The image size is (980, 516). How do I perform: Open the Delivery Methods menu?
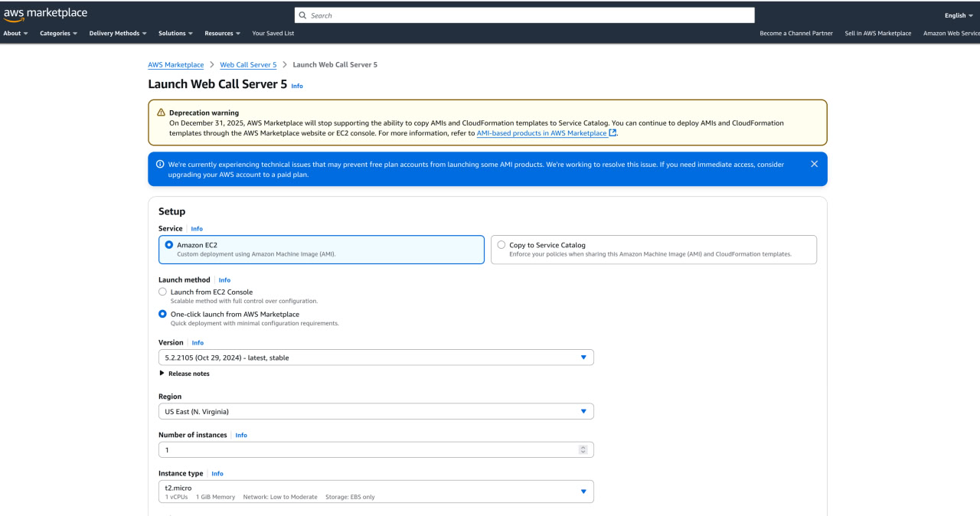118,33
